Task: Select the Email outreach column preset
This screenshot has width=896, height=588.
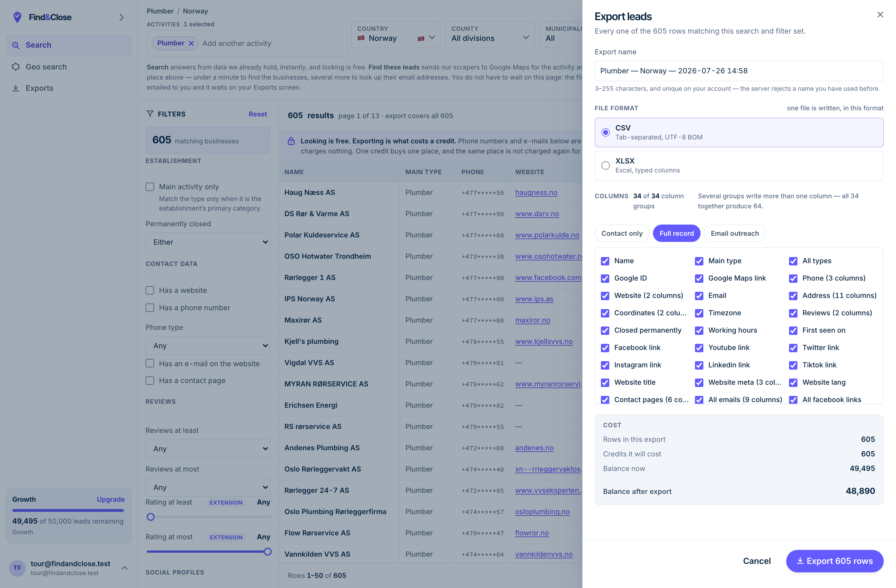Action: (x=734, y=234)
